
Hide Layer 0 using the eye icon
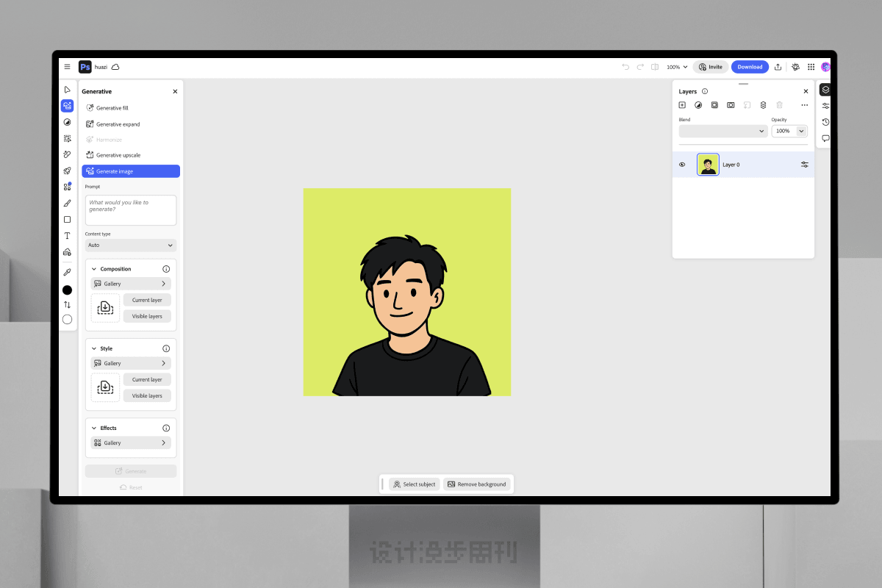click(682, 165)
